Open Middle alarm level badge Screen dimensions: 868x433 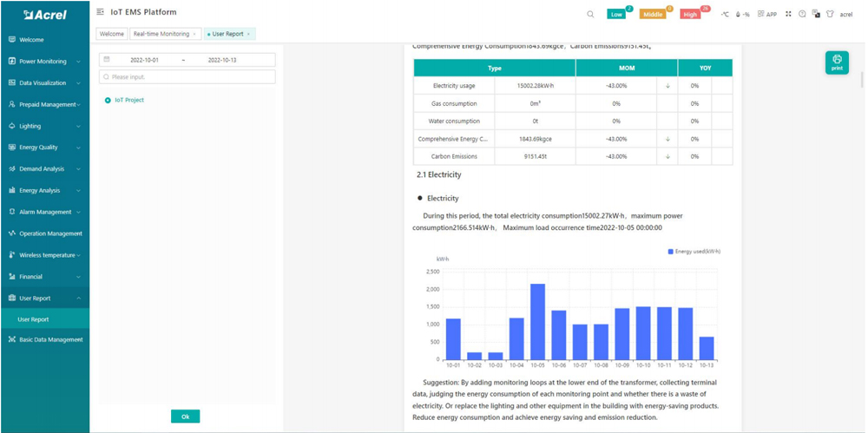coord(653,15)
